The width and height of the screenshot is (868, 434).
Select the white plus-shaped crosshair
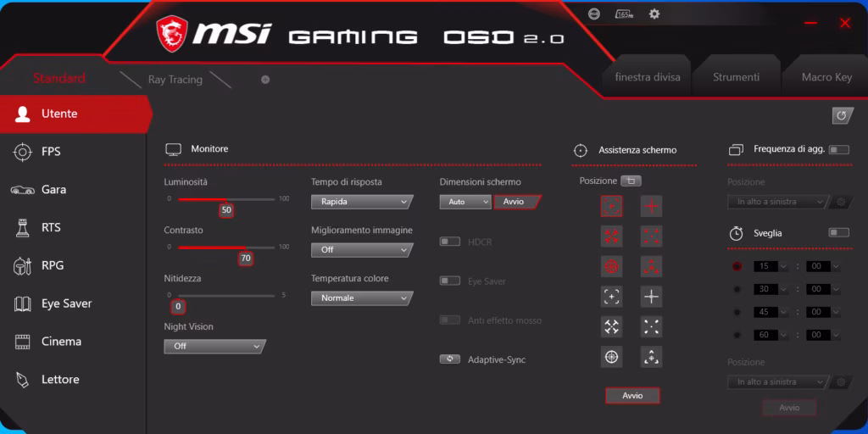652,297
